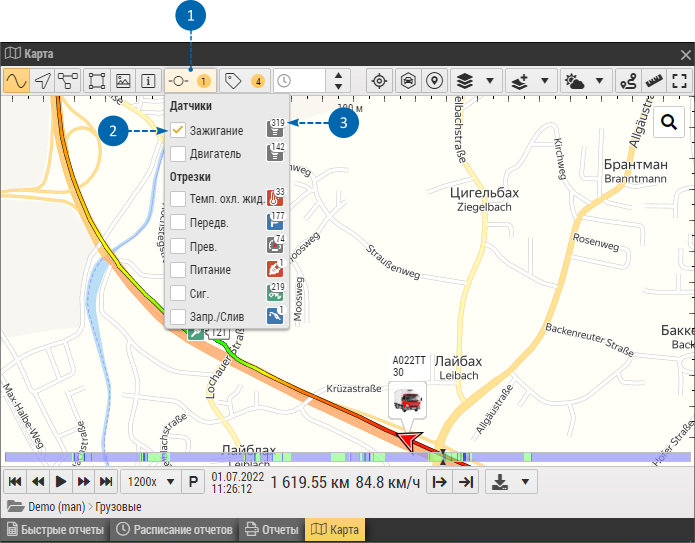Select the ruler measurement tool
Image resolution: width=695 pixels, height=543 pixels.
654,81
